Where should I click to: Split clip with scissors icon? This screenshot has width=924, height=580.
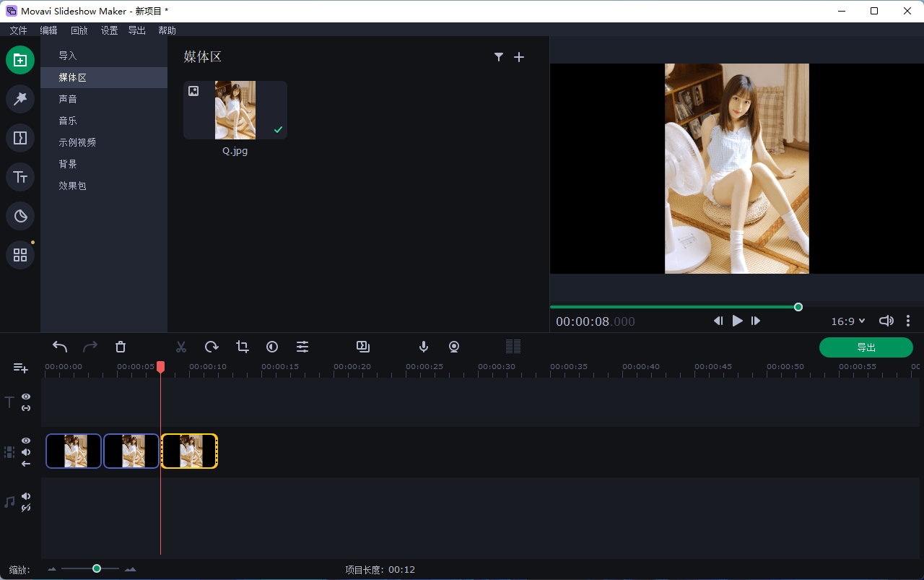tap(181, 347)
